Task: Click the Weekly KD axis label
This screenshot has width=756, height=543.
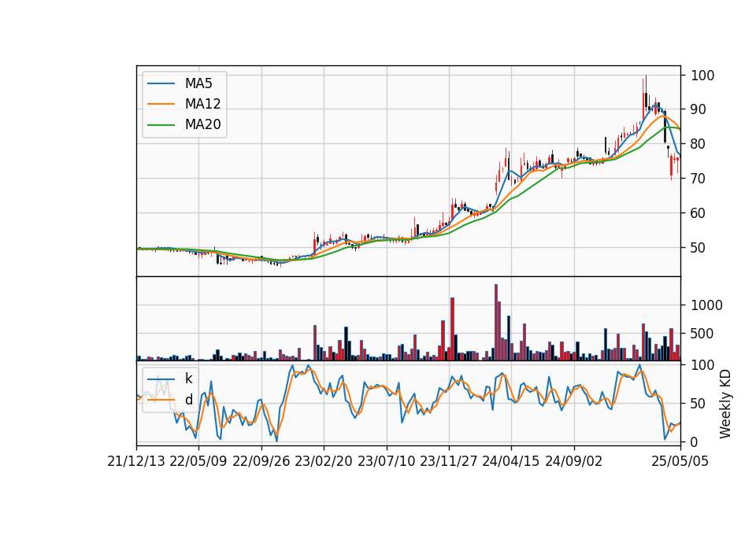Action: (724, 404)
